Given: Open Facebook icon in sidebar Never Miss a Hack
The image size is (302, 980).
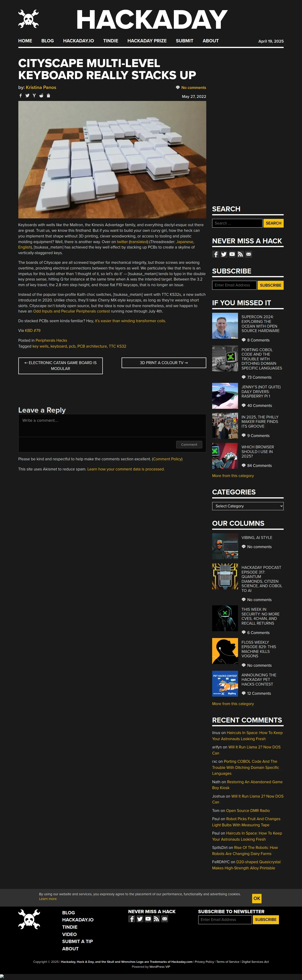Looking at the screenshot, I should (216, 254).
